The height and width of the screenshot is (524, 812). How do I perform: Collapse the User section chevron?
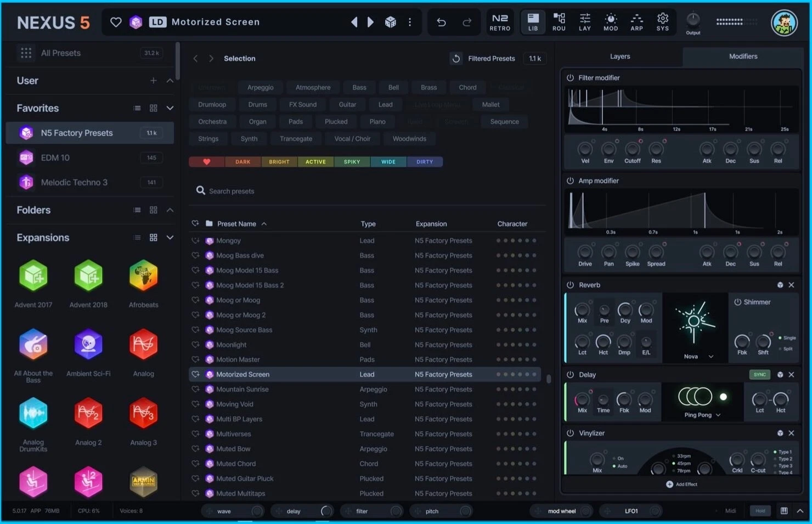click(x=170, y=81)
